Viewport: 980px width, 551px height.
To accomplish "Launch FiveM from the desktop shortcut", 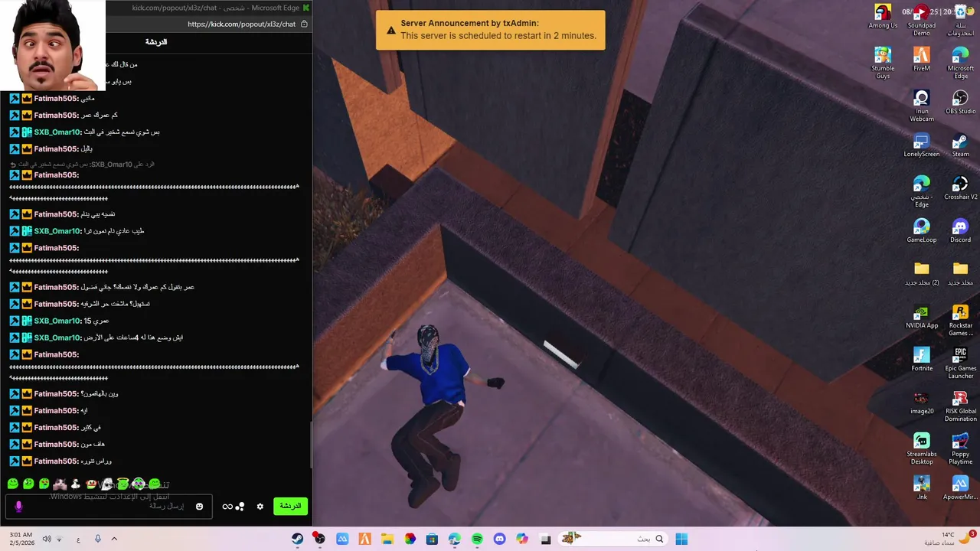I will coord(922,60).
